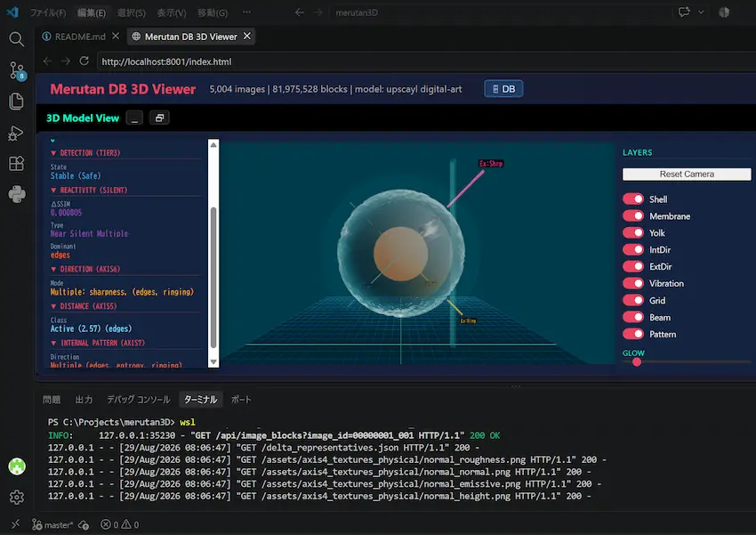Switch to the 出力 panel tab
The image size is (756, 535).
pyautogui.click(x=84, y=400)
